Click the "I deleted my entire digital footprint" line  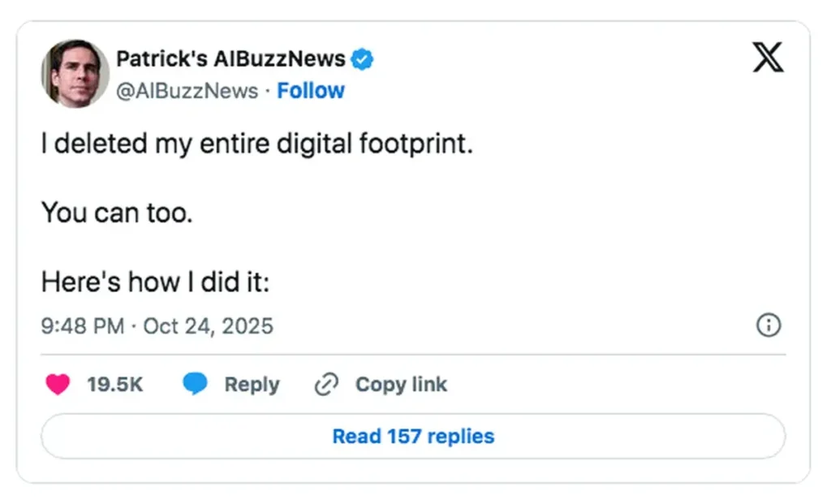256,144
